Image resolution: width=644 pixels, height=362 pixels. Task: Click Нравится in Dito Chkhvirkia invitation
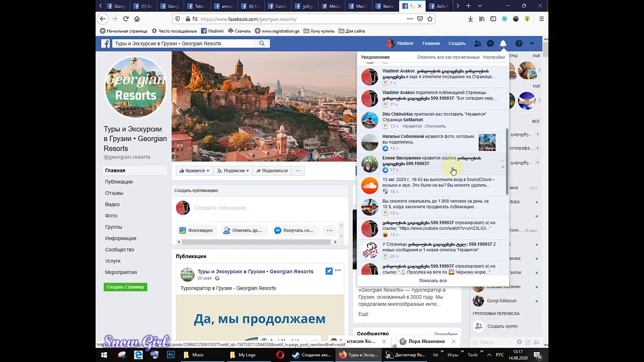click(412, 126)
